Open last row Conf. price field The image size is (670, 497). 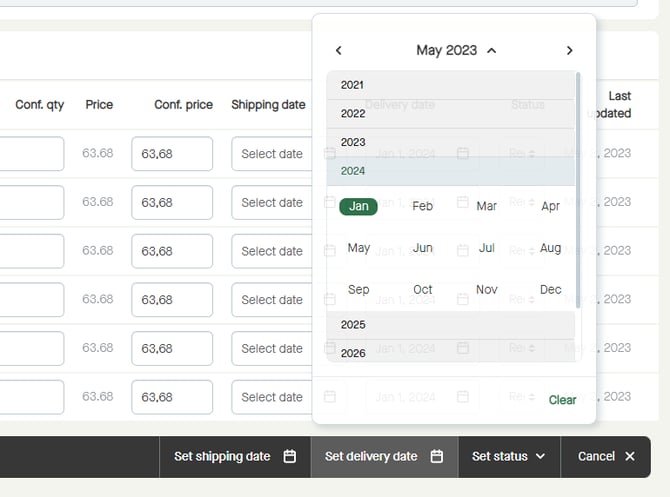click(172, 397)
